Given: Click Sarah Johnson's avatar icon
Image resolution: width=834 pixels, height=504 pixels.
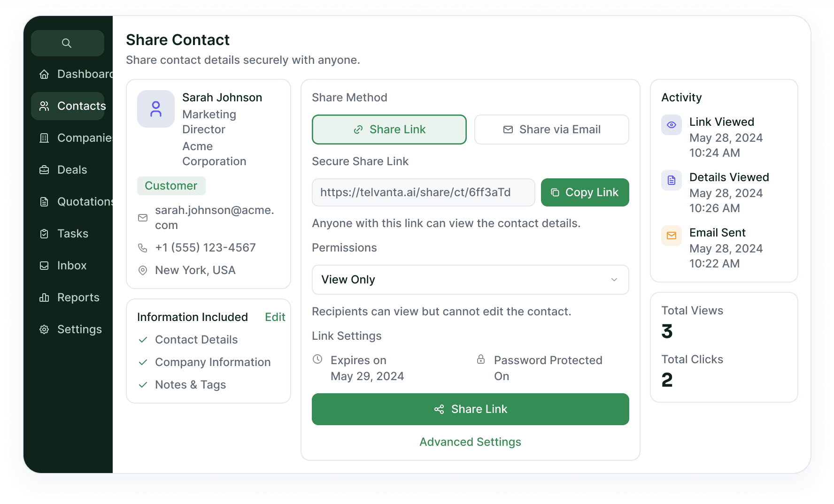Looking at the screenshot, I should point(156,109).
